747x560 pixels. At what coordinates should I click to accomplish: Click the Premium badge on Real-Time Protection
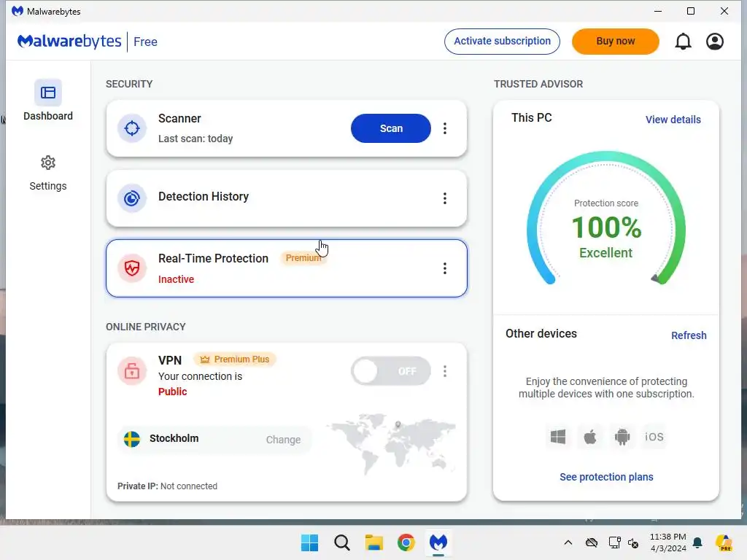coord(303,257)
